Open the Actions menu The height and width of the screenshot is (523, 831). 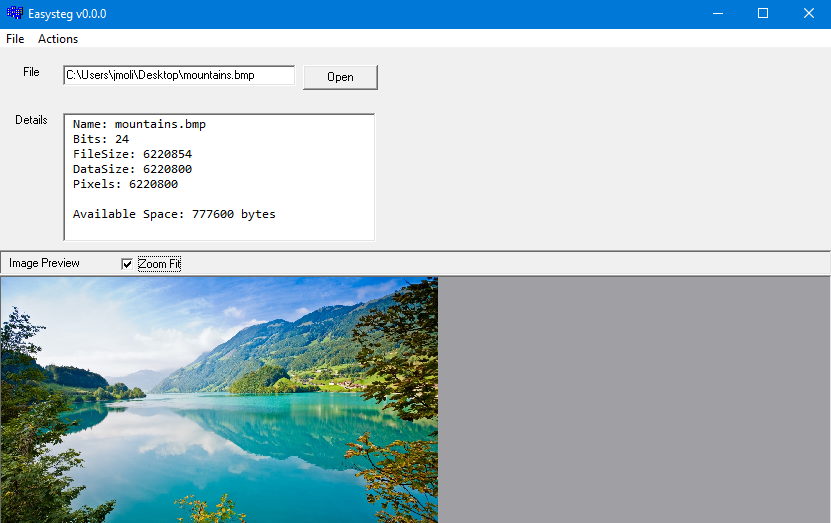click(x=58, y=39)
